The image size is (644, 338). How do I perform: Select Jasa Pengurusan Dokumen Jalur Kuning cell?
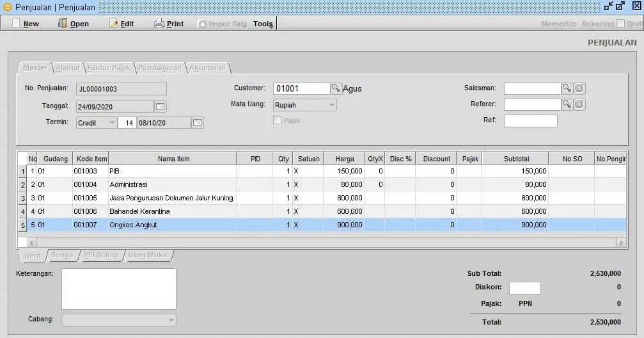[173, 198]
